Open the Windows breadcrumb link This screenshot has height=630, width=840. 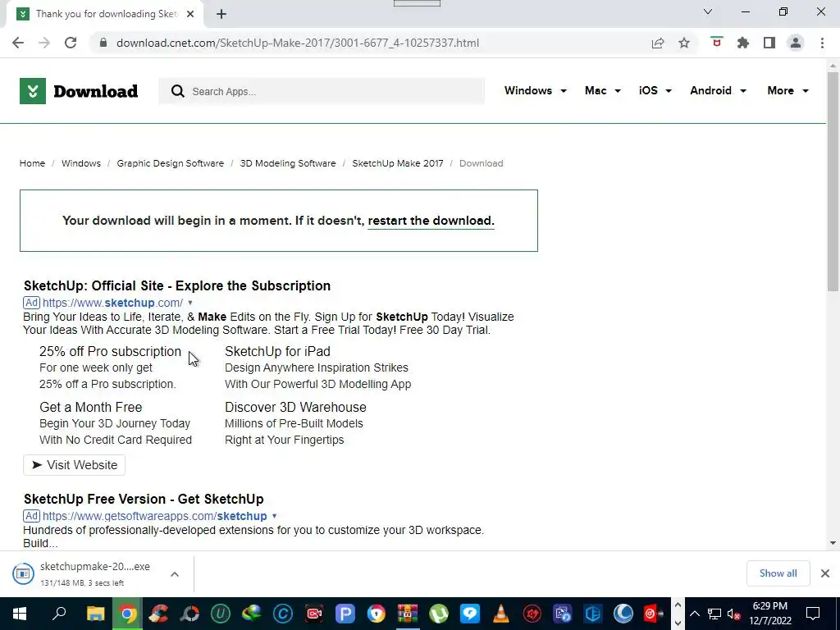point(81,163)
